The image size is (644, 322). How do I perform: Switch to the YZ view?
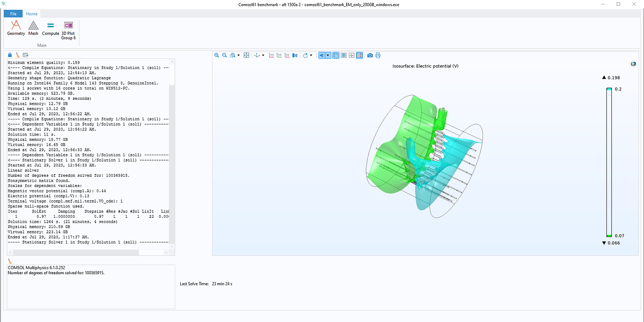[x=279, y=55]
